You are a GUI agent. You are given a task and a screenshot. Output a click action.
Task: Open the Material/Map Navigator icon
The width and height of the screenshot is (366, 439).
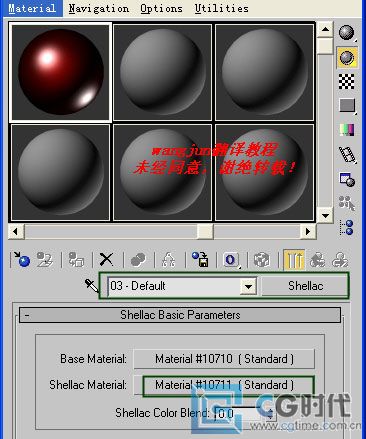point(347,227)
